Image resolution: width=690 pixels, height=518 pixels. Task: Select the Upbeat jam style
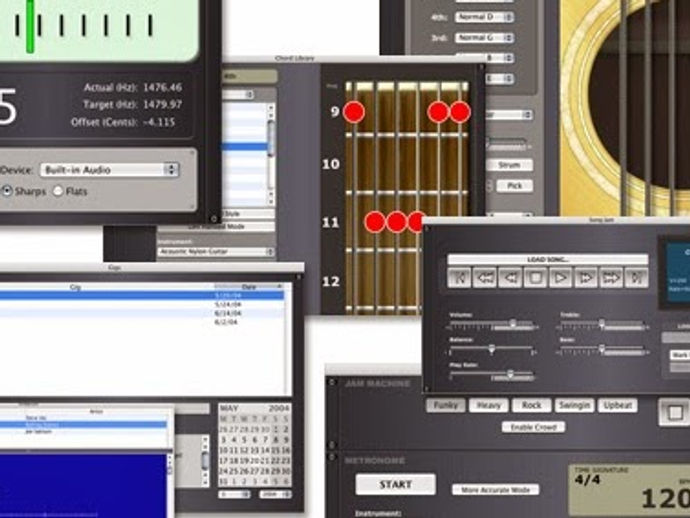coord(617,405)
